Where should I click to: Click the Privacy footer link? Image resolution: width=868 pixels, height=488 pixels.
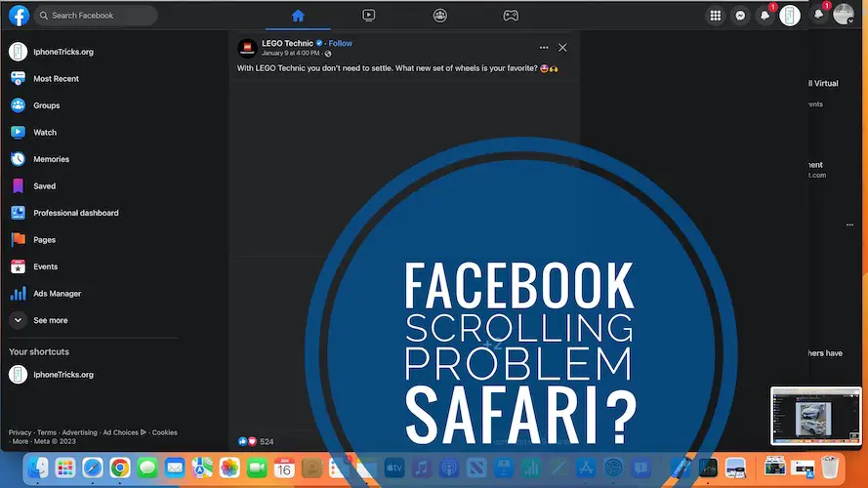tap(20, 432)
